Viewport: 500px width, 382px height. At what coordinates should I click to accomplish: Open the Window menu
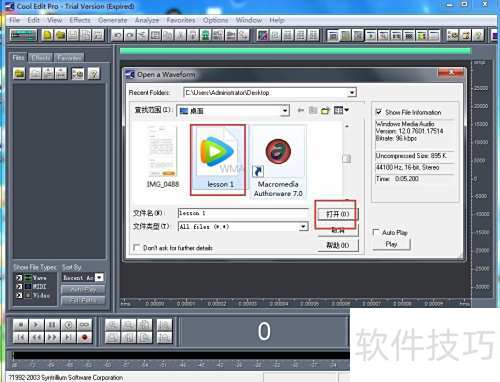pyautogui.click(x=249, y=20)
